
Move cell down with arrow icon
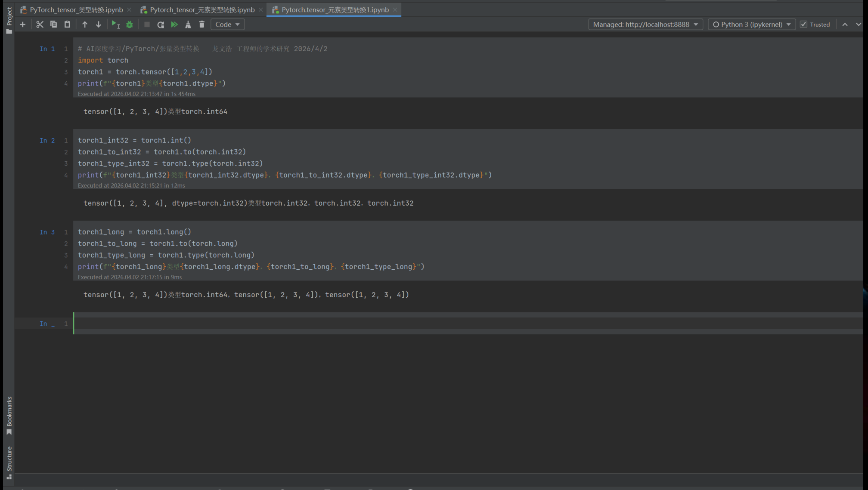tap(99, 25)
